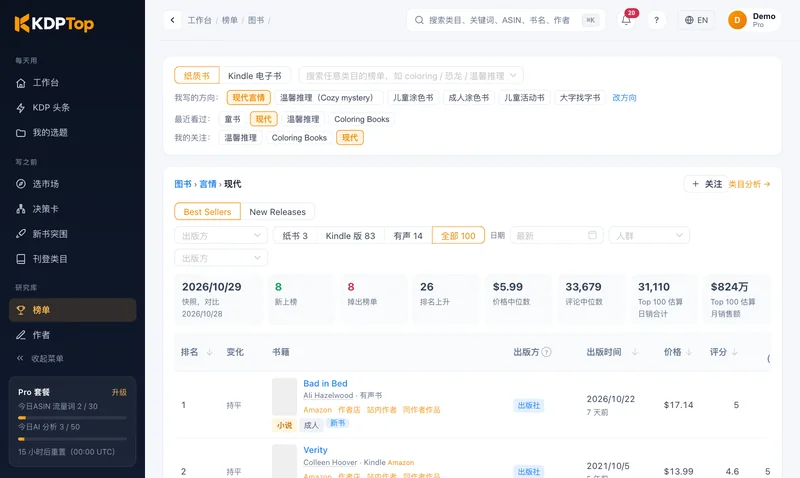Click the KDPTop logo
The width and height of the screenshot is (800, 478).
54,23
